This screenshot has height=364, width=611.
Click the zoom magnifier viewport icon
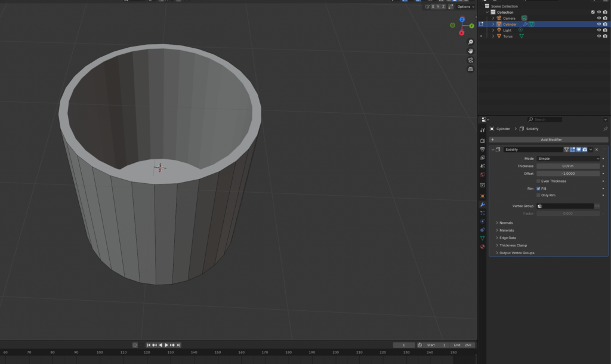471,42
